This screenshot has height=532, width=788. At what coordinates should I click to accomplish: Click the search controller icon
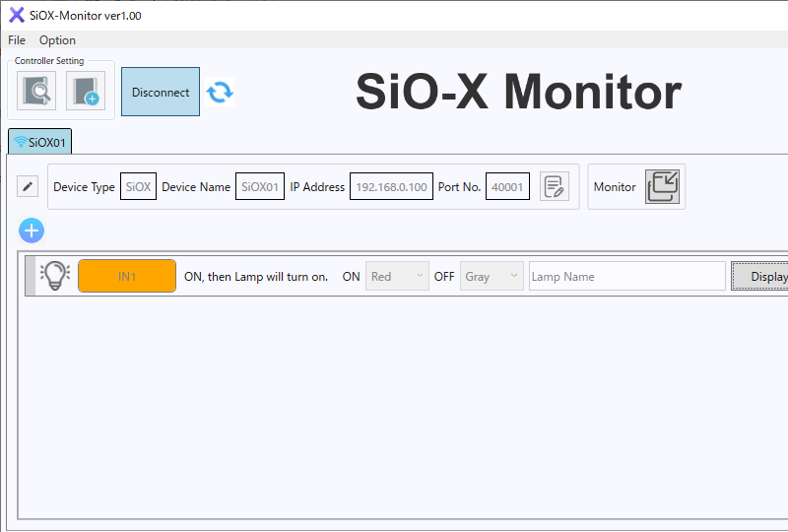pyautogui.click(x=36, y=91)
